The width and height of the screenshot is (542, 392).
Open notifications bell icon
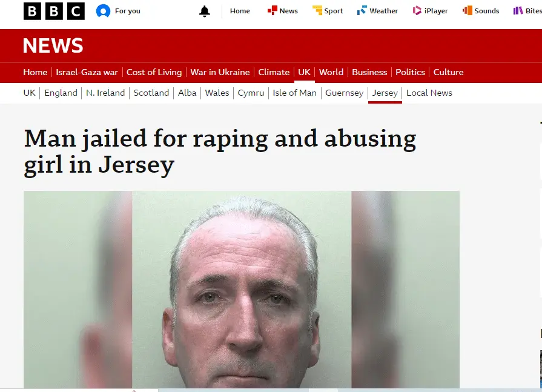205,12
